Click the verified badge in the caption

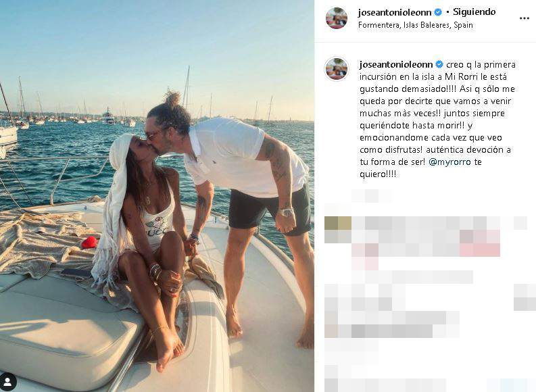click(x=439, y=65)
